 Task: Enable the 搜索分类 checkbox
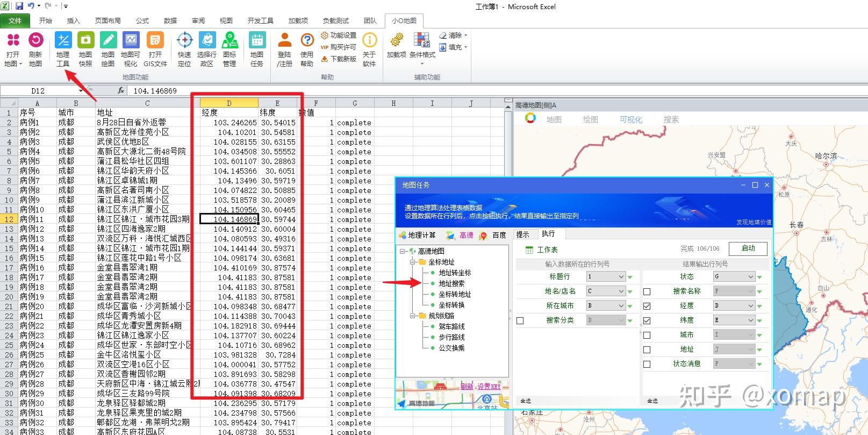click(x=520, y=320)
